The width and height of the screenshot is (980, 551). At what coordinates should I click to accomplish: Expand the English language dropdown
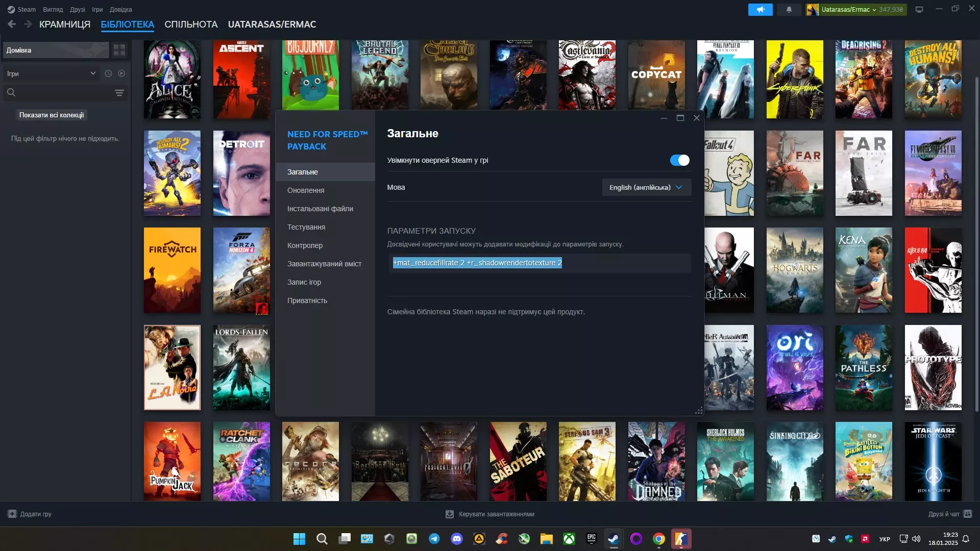click(646, 187)
